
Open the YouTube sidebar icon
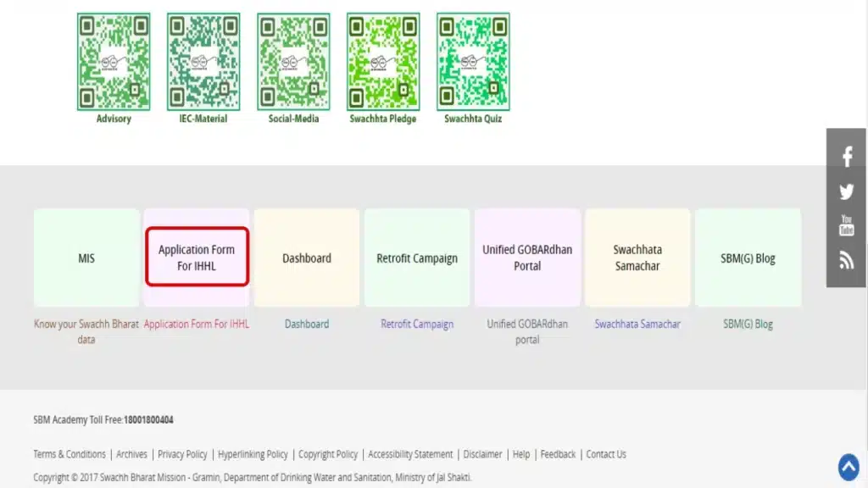pyautogui.click(x=847, y=225)
